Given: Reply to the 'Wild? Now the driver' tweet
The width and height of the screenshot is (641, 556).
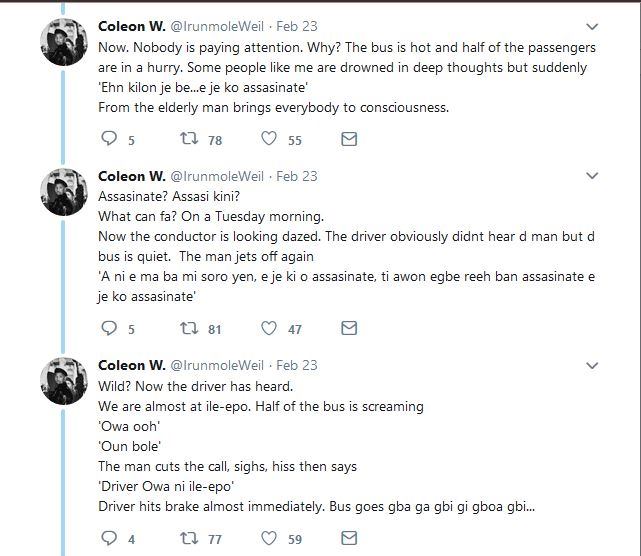Looking at the screenshot, I should [109, 538].
